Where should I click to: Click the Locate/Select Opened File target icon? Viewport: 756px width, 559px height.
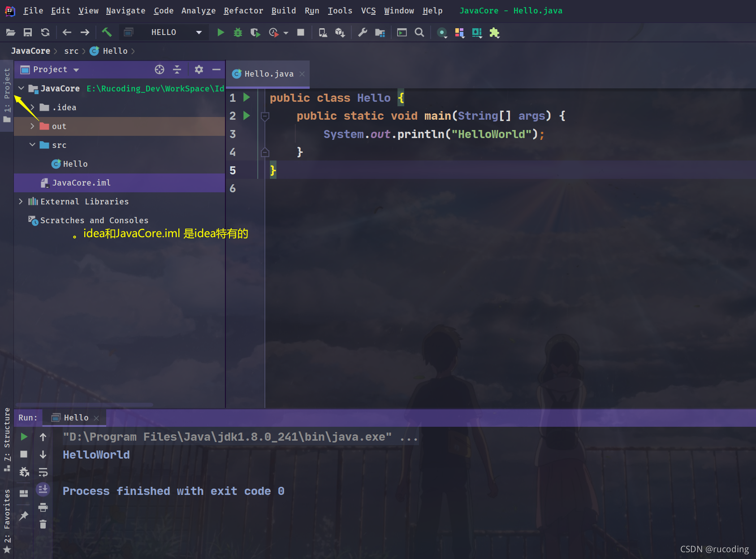160,69
